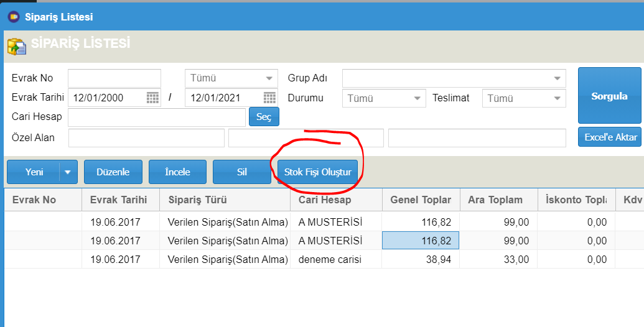This screenshot has height=327, width=644.
Task: Click into the Cari Hesap text field
Action: pyautogui.click(x=157, y=117)
